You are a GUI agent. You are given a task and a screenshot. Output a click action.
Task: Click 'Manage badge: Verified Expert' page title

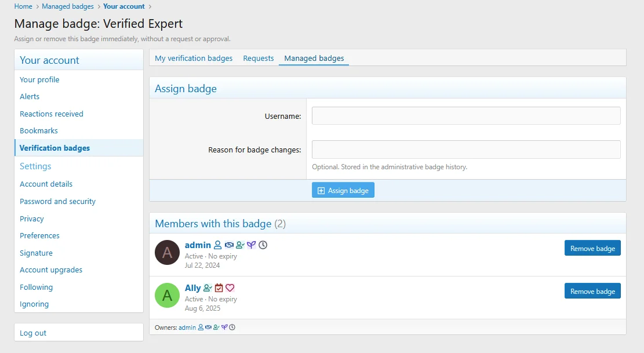(99, 24)
